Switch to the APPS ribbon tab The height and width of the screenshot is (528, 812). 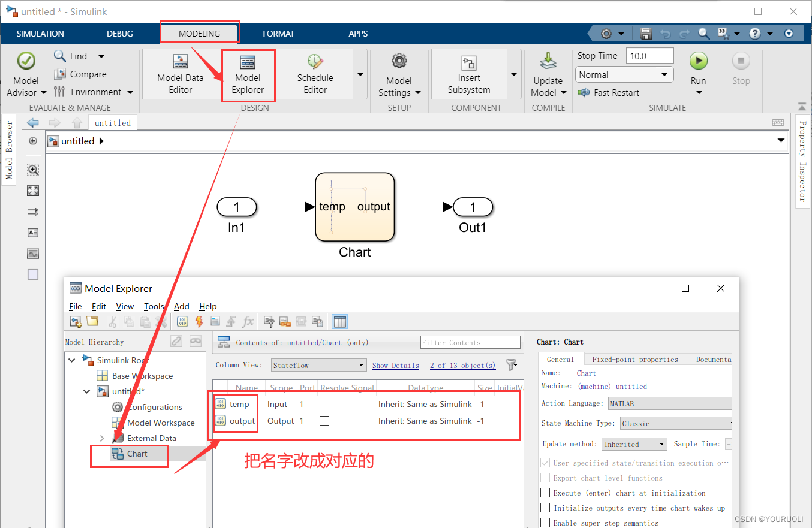(358, 34)
